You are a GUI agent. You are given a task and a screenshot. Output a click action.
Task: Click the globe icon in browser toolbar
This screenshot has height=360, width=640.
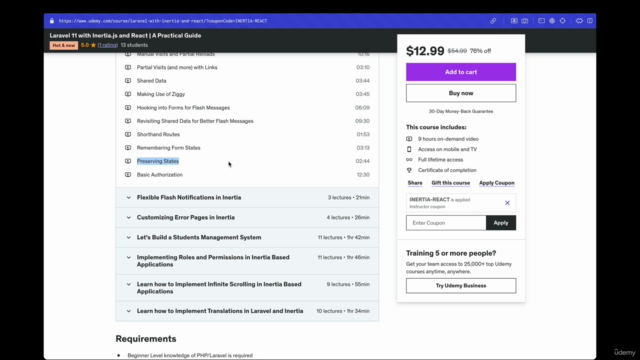[x=552, y=21]
